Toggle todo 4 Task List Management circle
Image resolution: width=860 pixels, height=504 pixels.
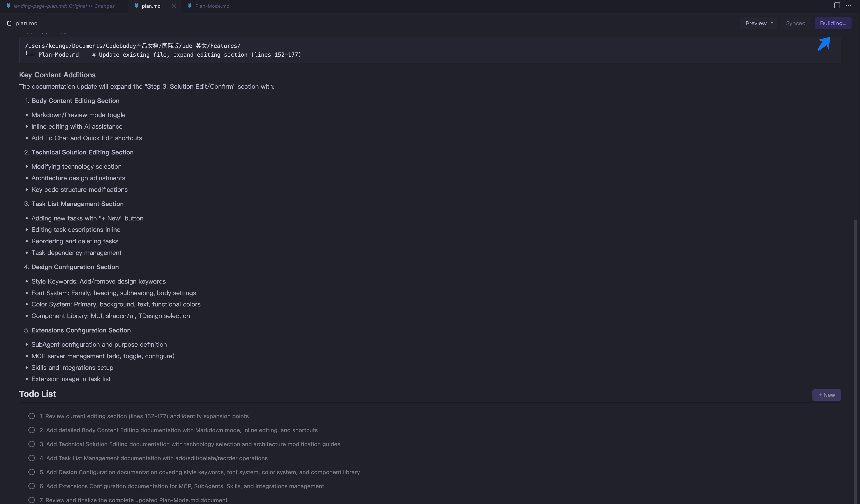click(31, 458)
